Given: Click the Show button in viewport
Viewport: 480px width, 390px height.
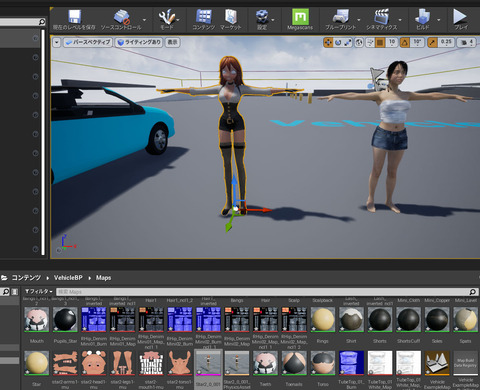Looking at the screenshot, I should (x=172, y=42).
